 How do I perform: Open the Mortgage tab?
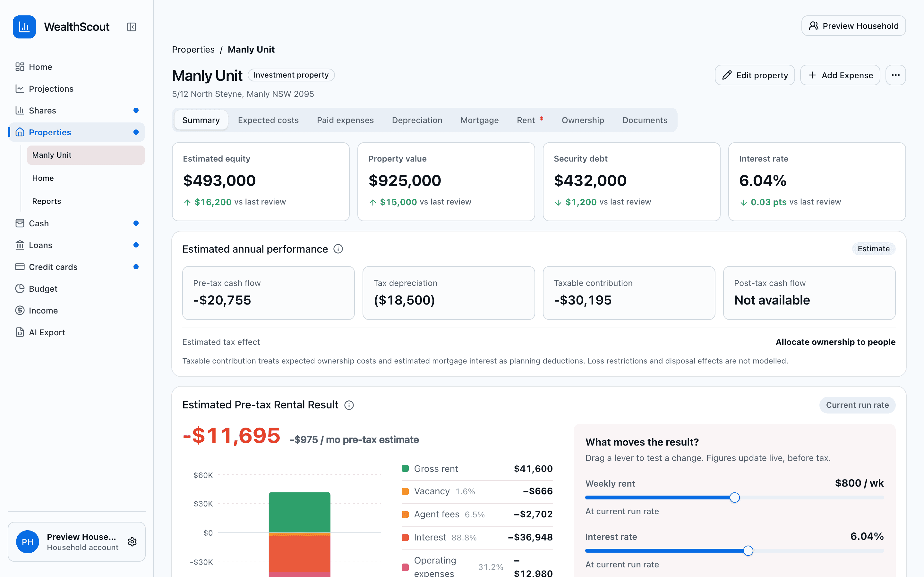(x=480, y=120)
